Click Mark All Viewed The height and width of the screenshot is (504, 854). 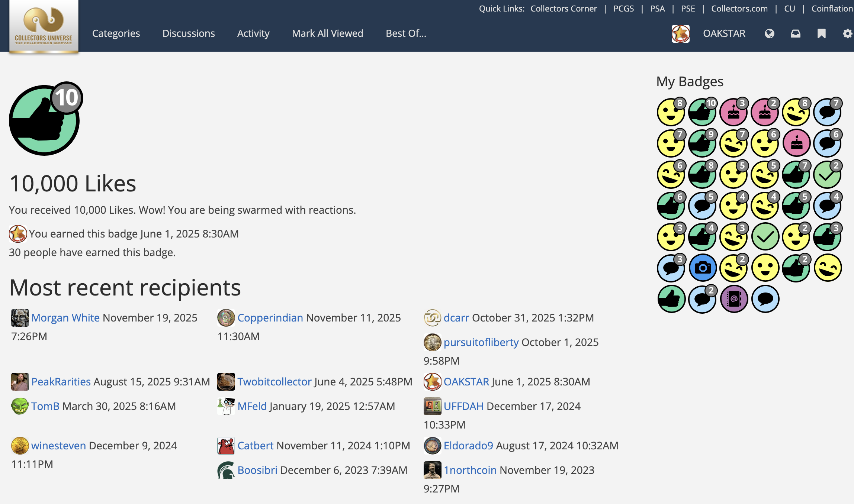327,33
